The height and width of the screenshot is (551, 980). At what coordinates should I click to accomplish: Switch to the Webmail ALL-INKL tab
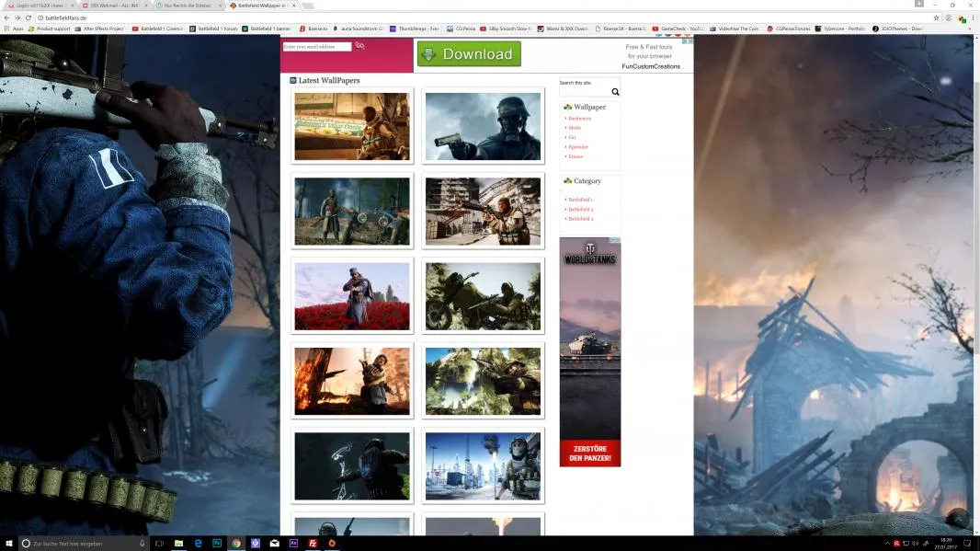pyautogui.click(x=114, y=6)
